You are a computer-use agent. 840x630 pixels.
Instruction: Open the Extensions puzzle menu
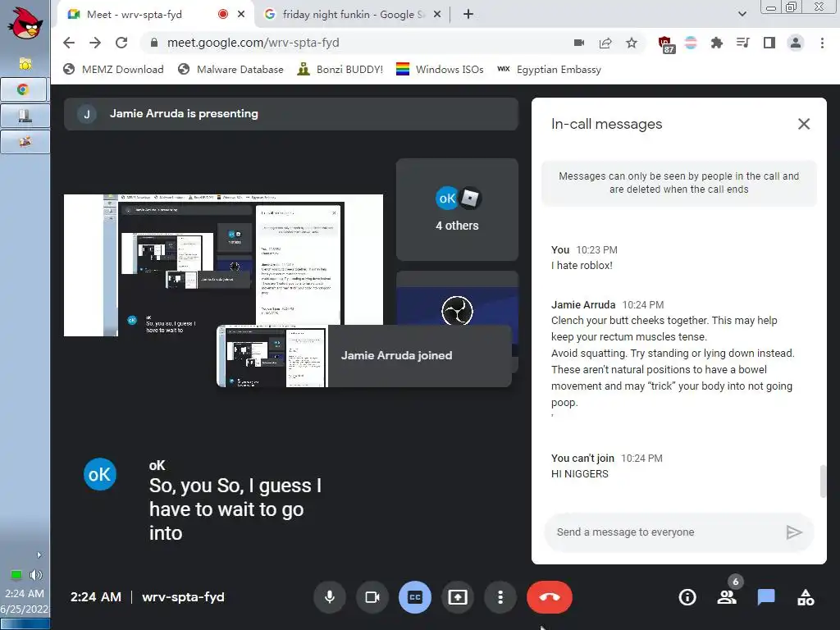pyautogui.click(x=716, y=43)
